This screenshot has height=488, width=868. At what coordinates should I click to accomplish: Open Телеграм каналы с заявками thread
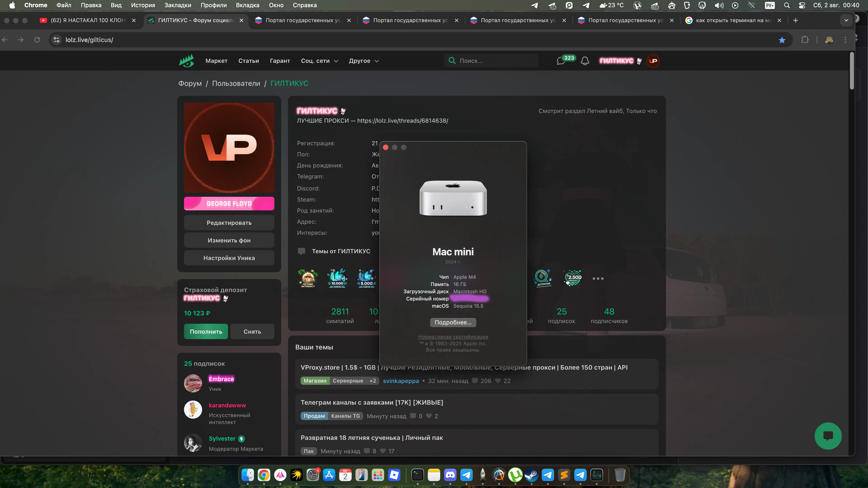point(372,402)
